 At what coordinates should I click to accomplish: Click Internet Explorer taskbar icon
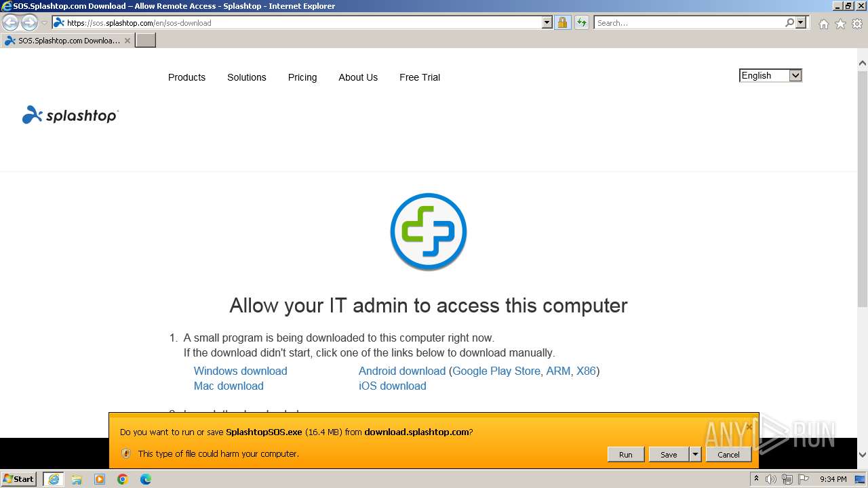[54, 479]
